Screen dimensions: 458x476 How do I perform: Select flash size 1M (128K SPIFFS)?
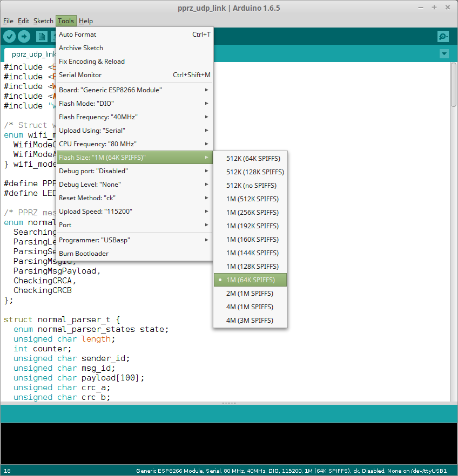point(250,267)
